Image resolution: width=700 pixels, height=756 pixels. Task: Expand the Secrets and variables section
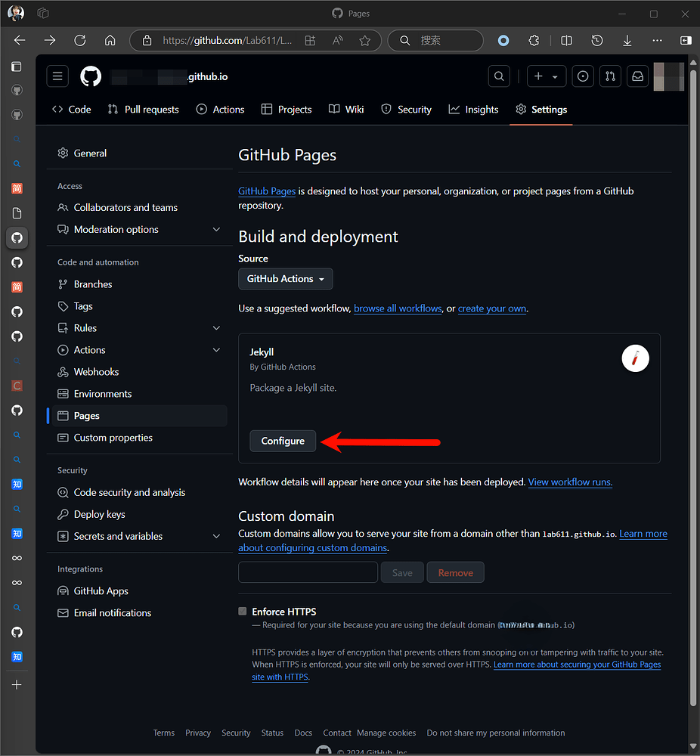(216, 536)
